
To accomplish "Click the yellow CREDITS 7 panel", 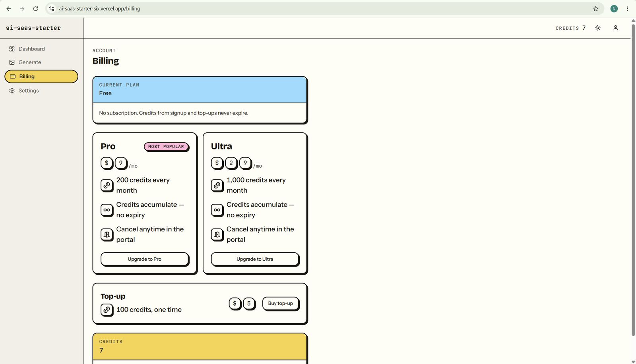I will [x=200, y=347].
